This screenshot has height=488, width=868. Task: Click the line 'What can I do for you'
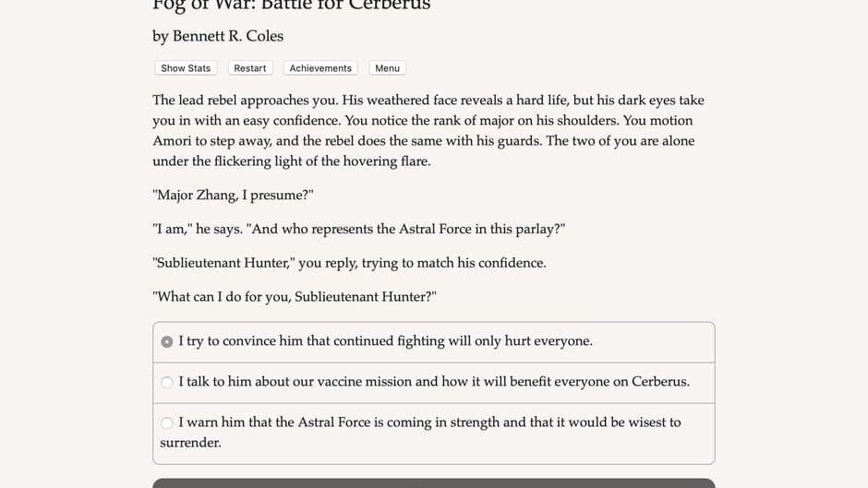point(295,296)
